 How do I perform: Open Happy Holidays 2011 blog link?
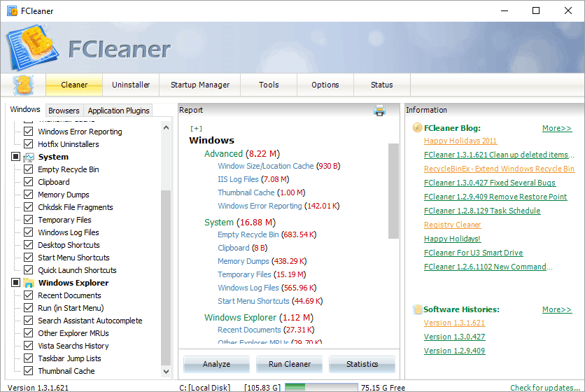click(460, 141)
